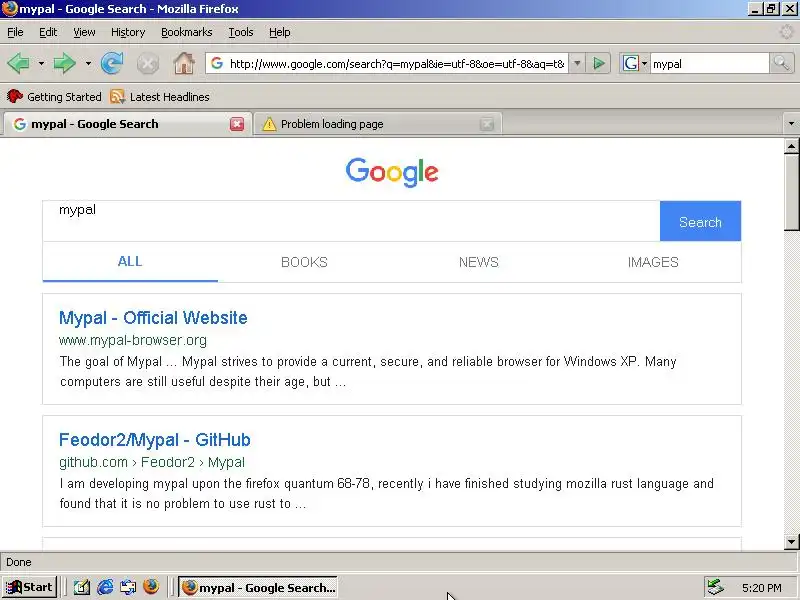The image size is (800, 600).
Task: Open the notepad quick launch icon
Action: point(82,587)
